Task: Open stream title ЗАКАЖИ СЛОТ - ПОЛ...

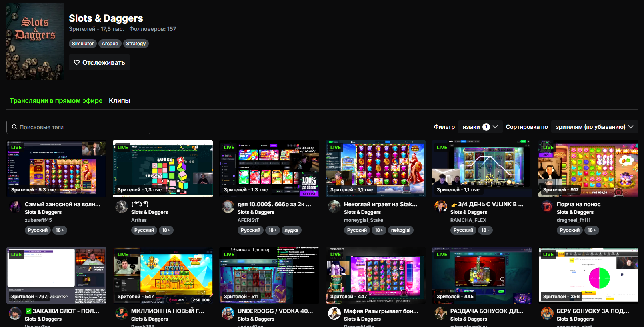Action: point(62,311)
